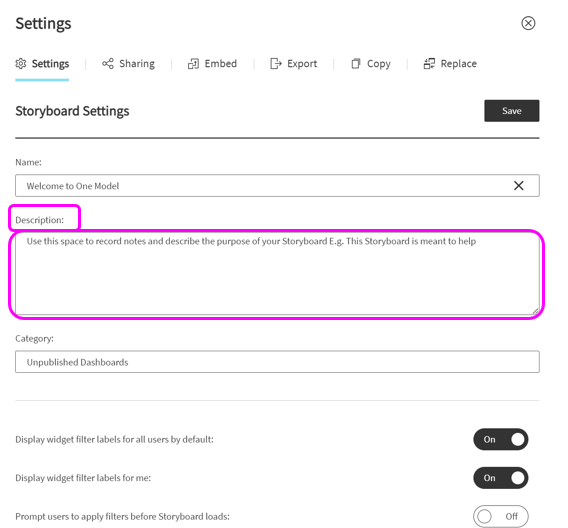
Task: Save the Storyboard settings
Action: pyautogui.click(x=511, y=111)
